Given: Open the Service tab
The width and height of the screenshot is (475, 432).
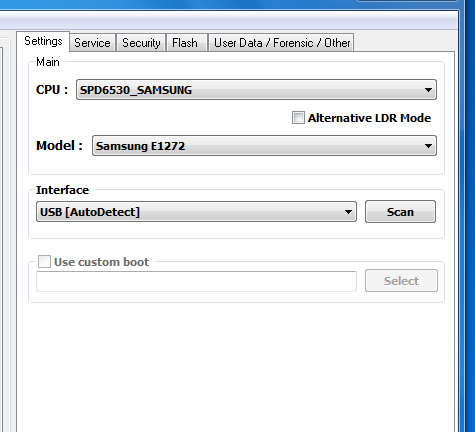Looking at the screenshot, I should click(92, 43).
